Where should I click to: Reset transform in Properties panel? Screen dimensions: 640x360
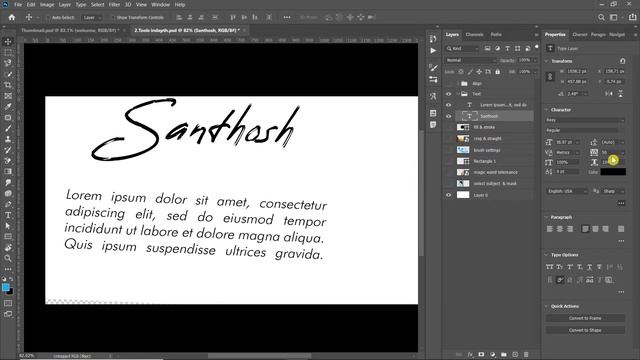(x=622, y=61)
